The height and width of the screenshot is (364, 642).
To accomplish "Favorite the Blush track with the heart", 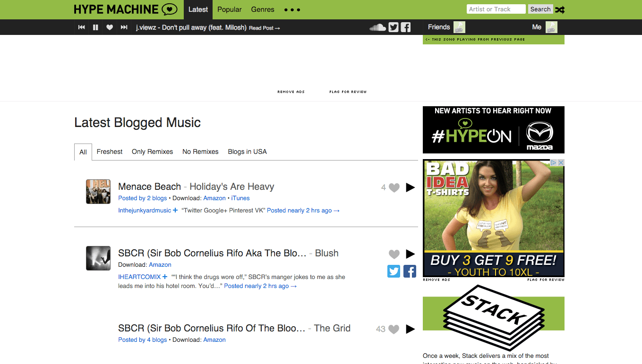I will 394,254.
